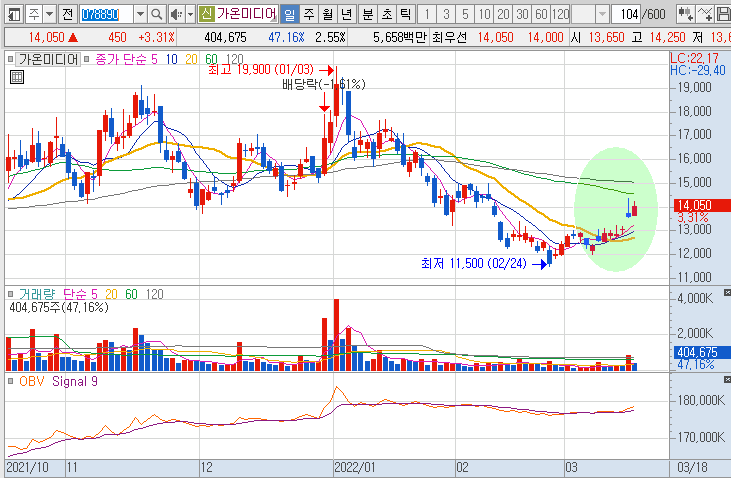731x478 pixels.
Task: Click the 최저 11,500 (02/24) annotation
Action: click(x=474, y=263)
